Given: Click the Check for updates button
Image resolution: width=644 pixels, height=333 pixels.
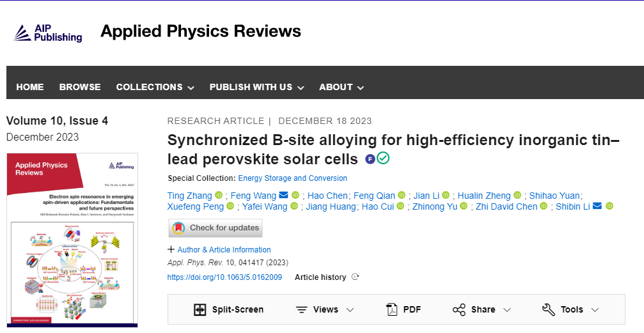Looking at the screenshot, I should click(216, 228).
